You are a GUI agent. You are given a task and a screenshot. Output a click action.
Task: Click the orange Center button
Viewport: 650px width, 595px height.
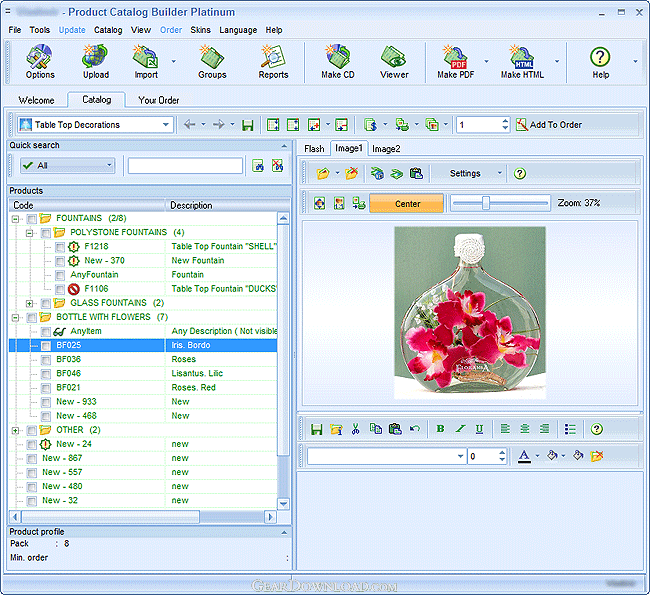click(407, 204)
